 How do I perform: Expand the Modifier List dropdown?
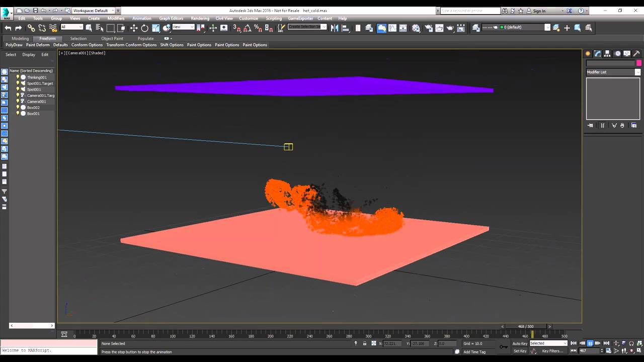[x=613, y=72]
